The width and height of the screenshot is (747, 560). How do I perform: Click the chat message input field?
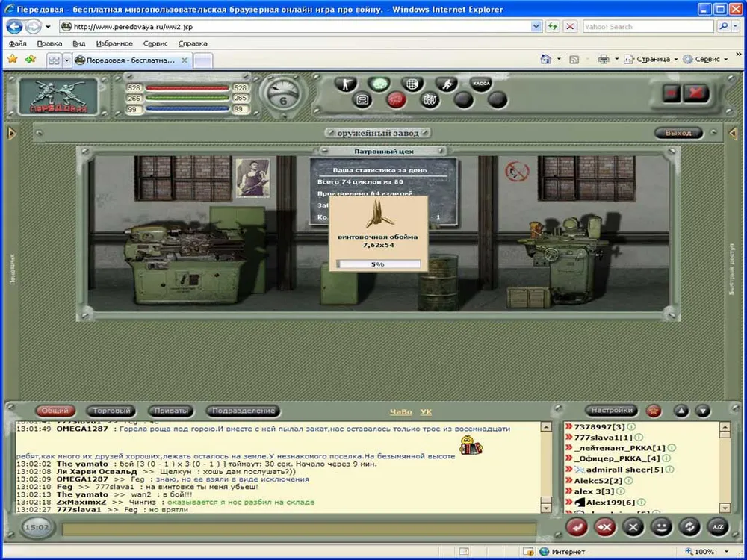pyautogui.click(x=299, y=529)
